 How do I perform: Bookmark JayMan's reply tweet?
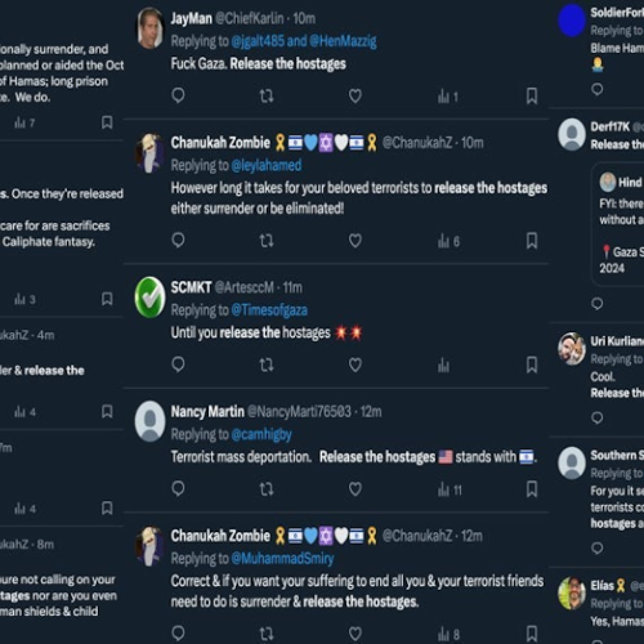[x=532, y=96]
